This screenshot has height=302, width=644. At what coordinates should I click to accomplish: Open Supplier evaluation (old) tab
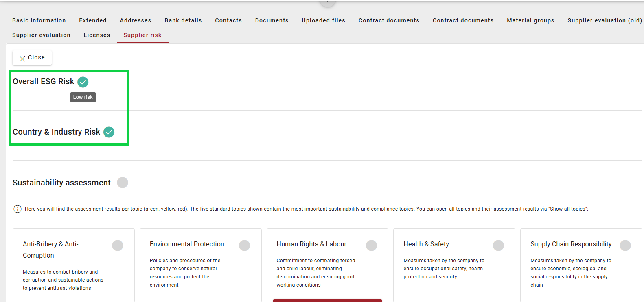point(605,20)
